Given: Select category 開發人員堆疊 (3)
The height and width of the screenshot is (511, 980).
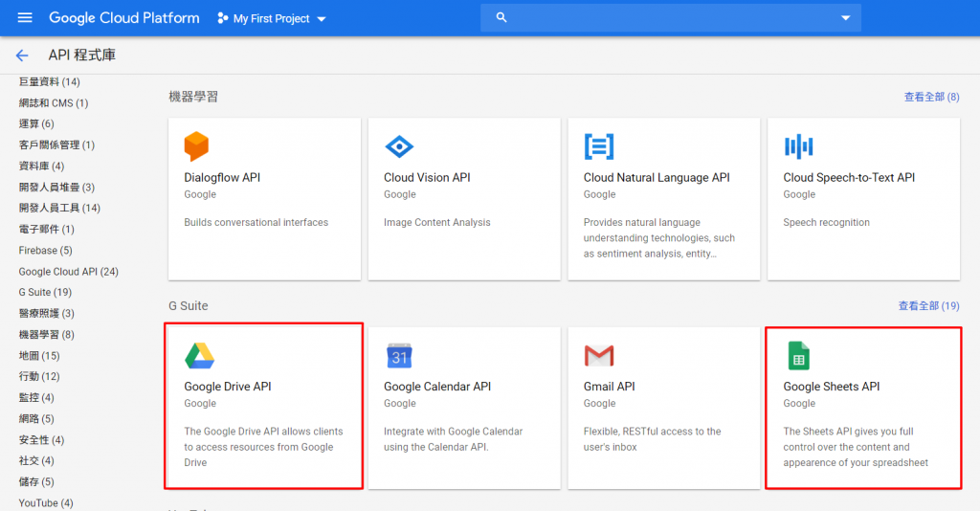Looking at the screenshot, I should pos(56,187).
